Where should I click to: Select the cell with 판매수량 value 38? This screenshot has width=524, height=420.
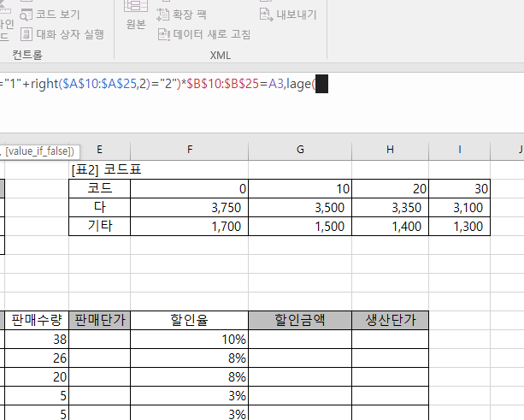(x=37, y=340)
